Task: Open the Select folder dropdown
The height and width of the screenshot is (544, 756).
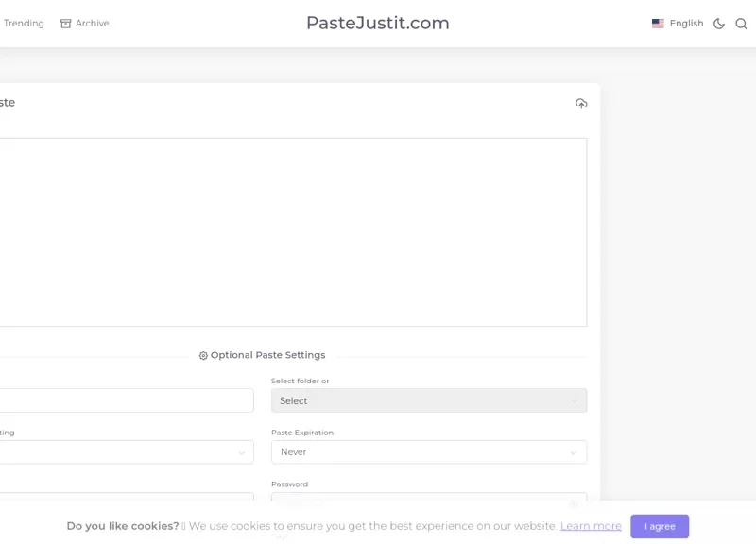Action: click(427, 400)
